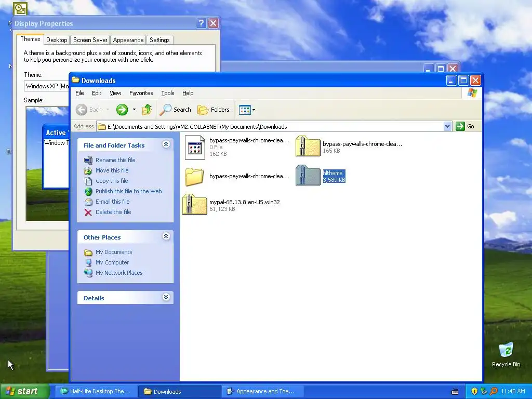Switch to Half-Life Desktop Theme taskbar item
Image resolution: width=532 pixels, height=399 pixels.
click(x=97, y=391)
